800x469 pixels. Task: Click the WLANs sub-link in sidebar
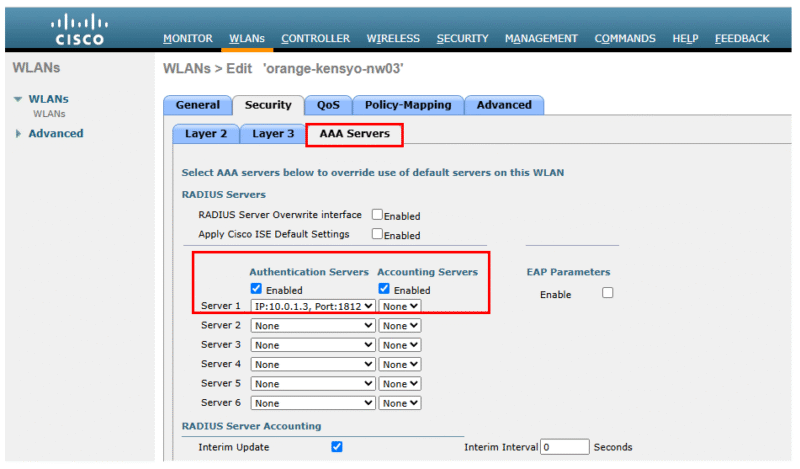point(49,114)
